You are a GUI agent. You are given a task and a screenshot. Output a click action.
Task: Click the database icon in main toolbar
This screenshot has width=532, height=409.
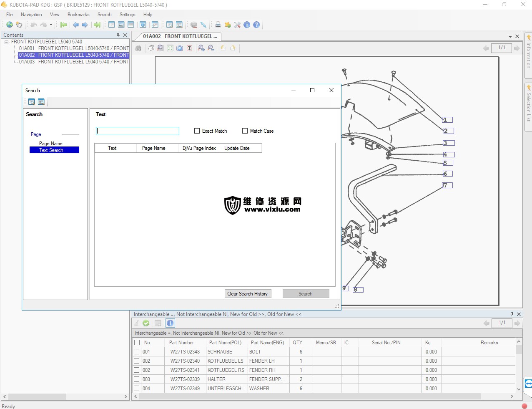point(193,25)
